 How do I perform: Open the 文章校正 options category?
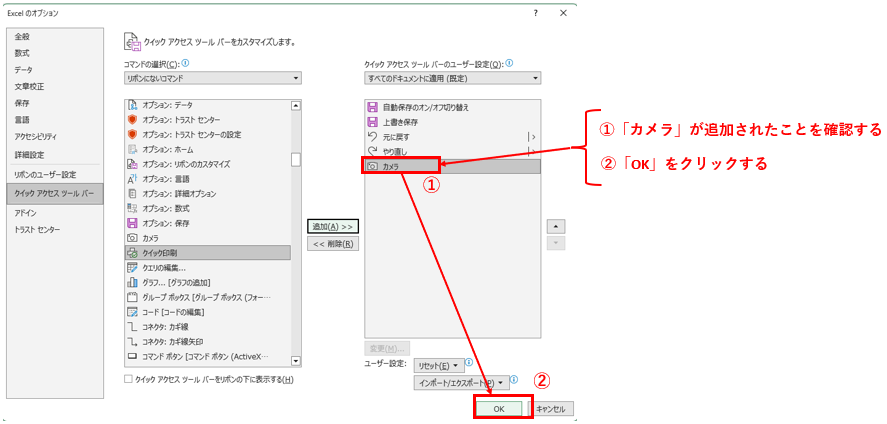coord(29,86)
